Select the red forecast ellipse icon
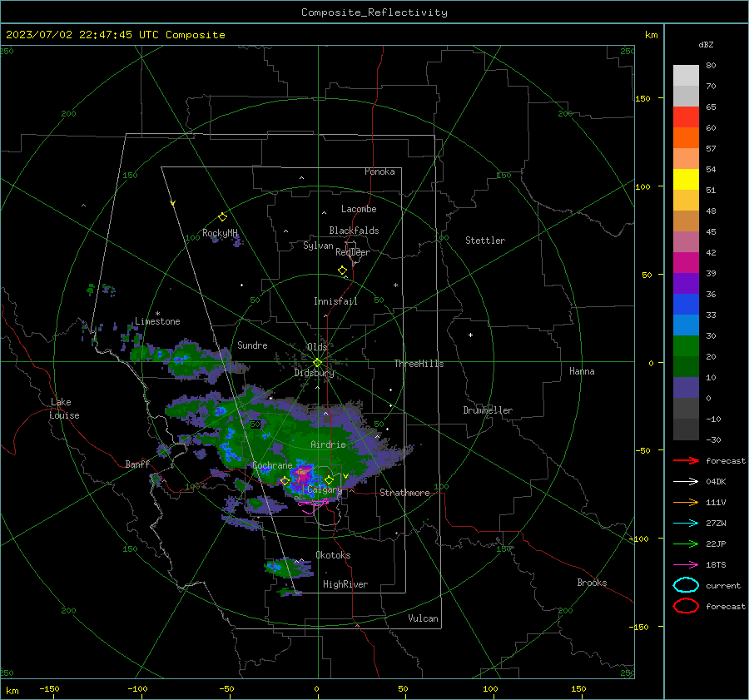Image resolution: width=749 pixels, height=700 pixels. (x=686, y=606)
